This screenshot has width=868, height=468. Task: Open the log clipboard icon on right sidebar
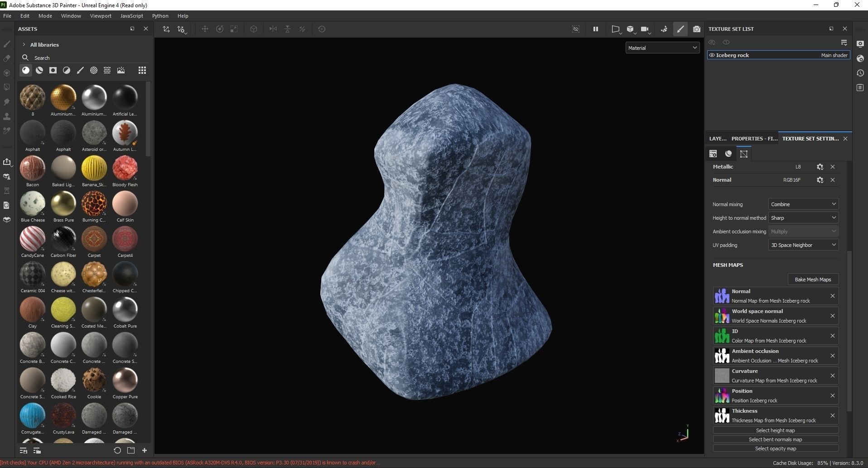pos(860,87)
